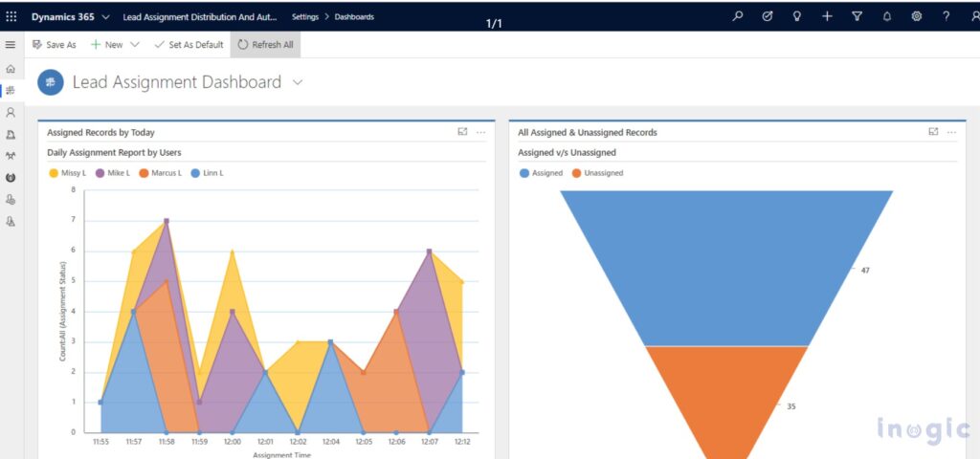Screen dimensions: 980x459
Task: Open the team hierarchy sidebar icon
Action: tap(10, 156)
